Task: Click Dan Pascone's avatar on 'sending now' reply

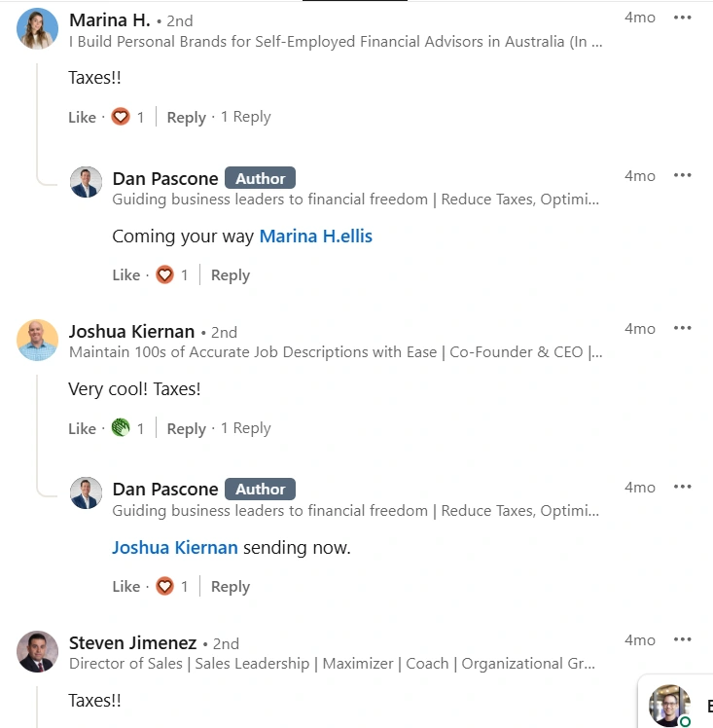Action: tap(86, 493)
